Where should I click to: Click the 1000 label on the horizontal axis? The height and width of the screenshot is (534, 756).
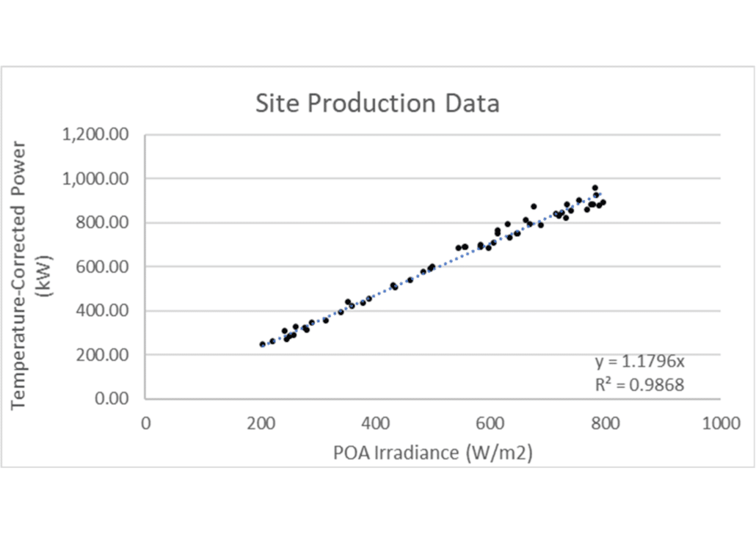point(720,423)
